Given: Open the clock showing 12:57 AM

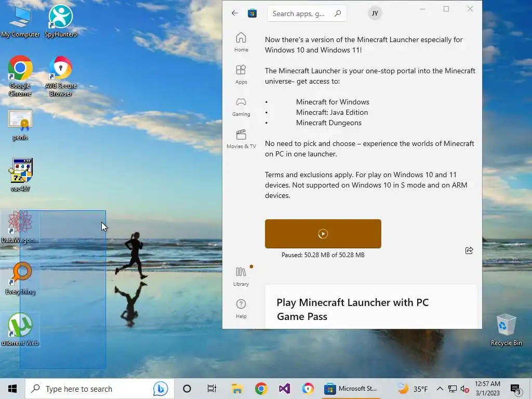Looking at the screenshot, I should 487,389.
